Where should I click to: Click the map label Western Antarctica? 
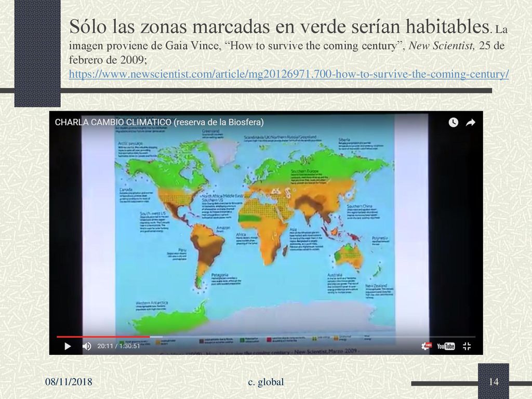pos(152,303)
